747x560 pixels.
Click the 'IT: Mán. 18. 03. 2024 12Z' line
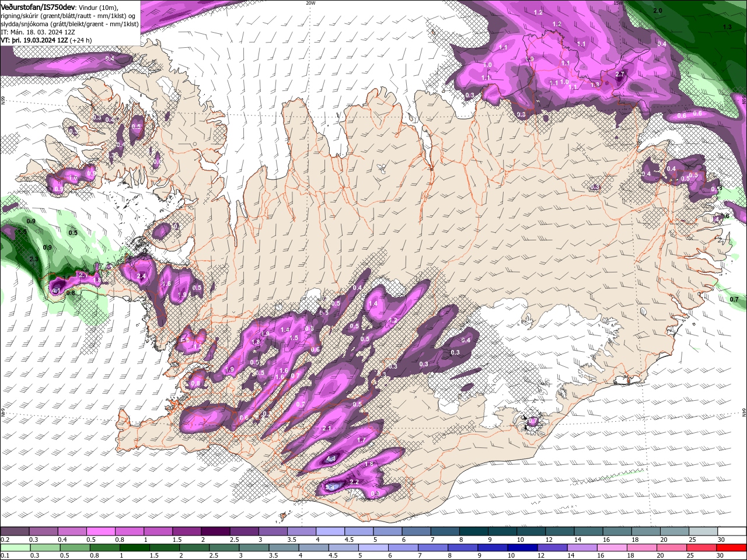(x=37, y=32)
